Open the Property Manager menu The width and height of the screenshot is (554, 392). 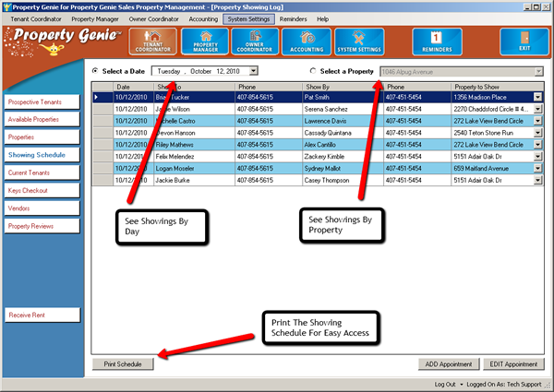pos(95,19)
